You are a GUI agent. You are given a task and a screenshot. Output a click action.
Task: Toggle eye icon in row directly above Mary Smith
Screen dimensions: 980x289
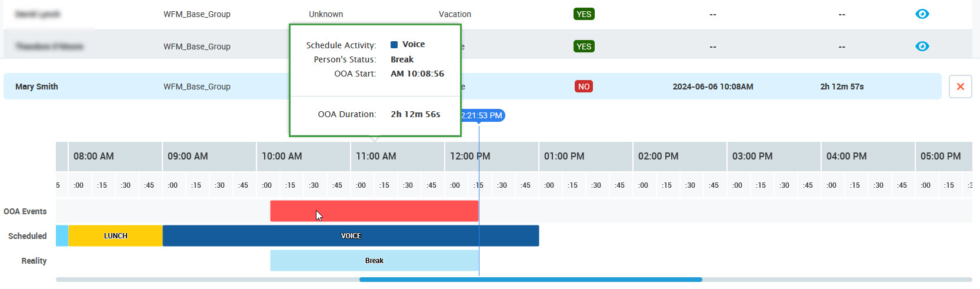[x=922, y=46]
